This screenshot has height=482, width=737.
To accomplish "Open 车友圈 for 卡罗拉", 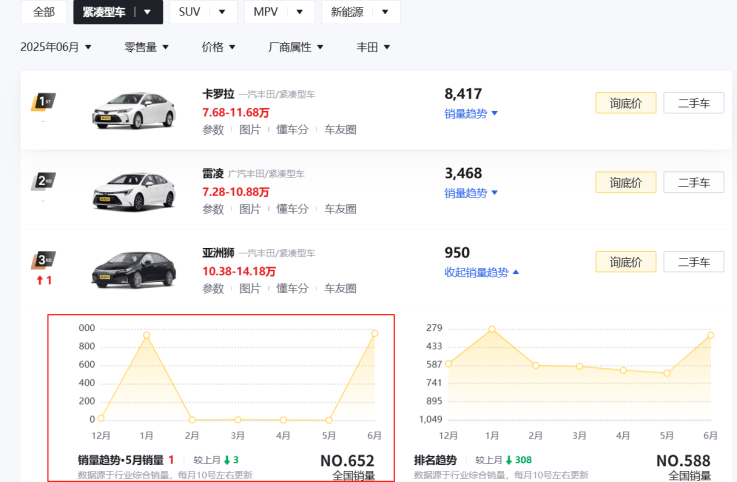I will [x=340, y=129].
